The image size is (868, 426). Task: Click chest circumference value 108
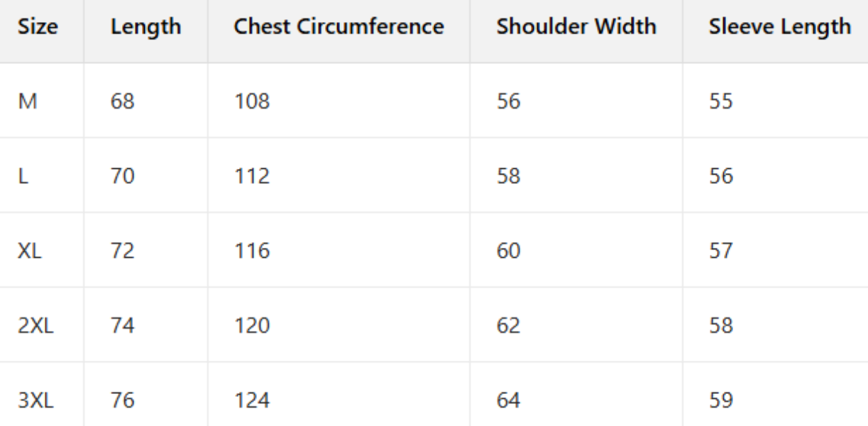(252, 102)
